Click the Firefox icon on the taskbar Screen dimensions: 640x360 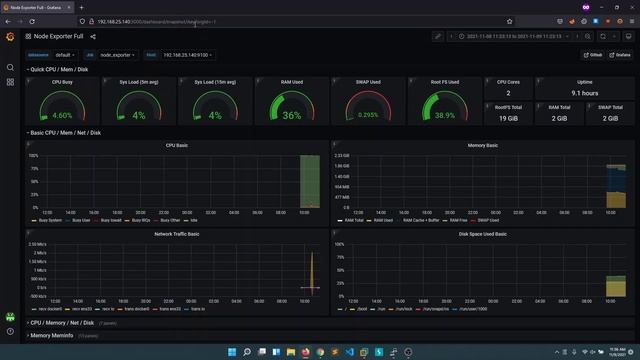305,352
